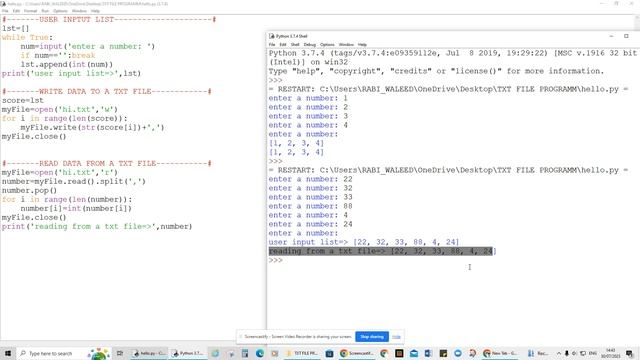Open the Options menu in hello.py editor

(x=60, y=11)
